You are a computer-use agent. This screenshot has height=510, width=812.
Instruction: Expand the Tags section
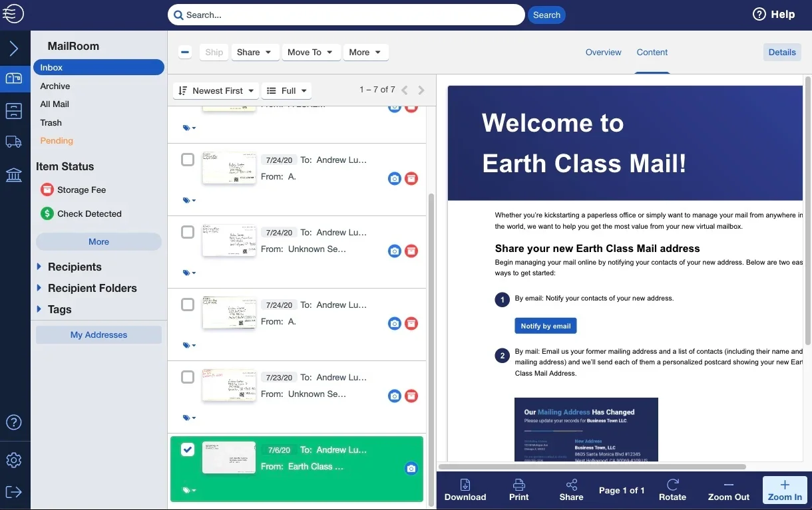54,309
